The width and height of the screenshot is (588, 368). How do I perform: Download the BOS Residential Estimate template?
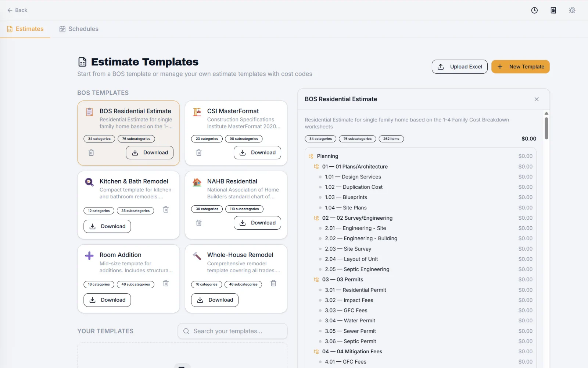pyautogui.click(x=150, y=153)
